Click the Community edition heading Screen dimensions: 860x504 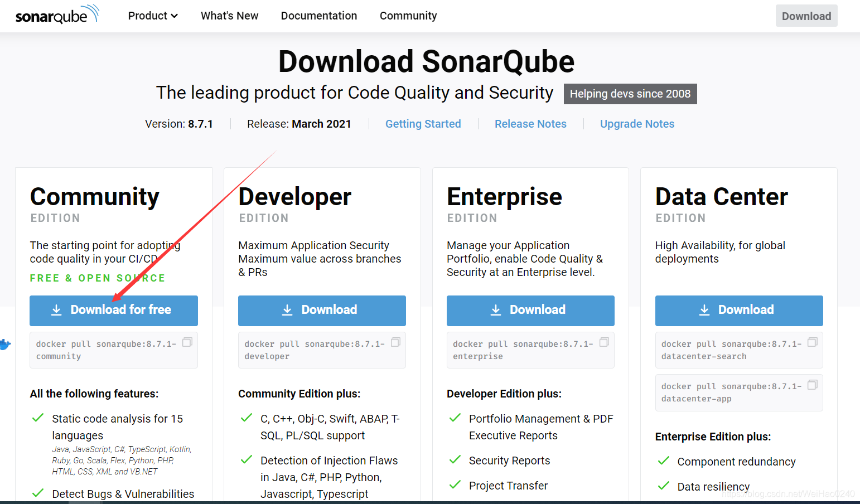click(x=95, y=197)
